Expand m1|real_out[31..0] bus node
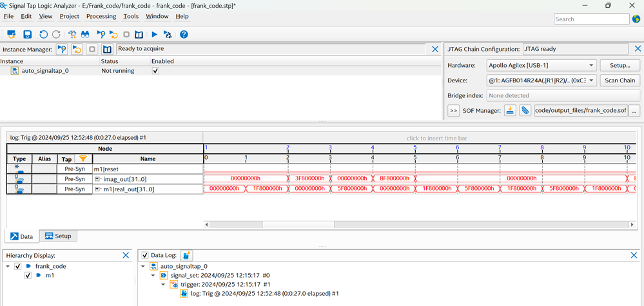The width and height of the screenshot is (644, 306). tap(98, 189)
